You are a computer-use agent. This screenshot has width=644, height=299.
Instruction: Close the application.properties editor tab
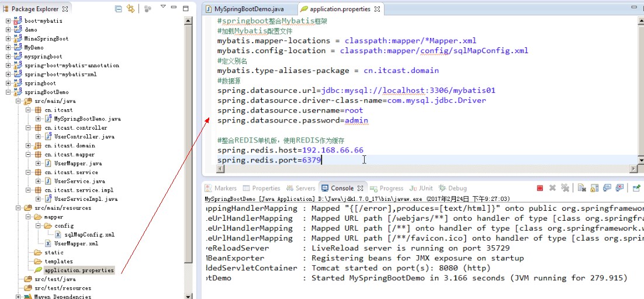coord(377,9)
